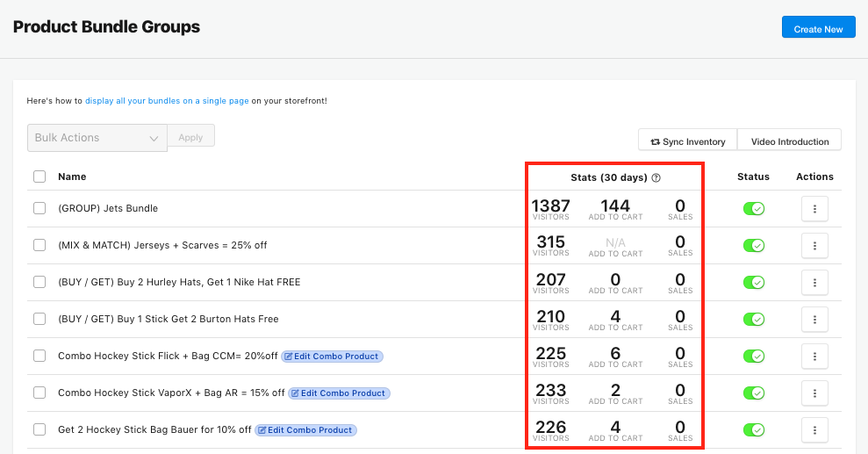Check the Buy 1 Stick Get 2 Burton Hats checkbox
Viewport: 868px width, 454px height.
point(39,319)
